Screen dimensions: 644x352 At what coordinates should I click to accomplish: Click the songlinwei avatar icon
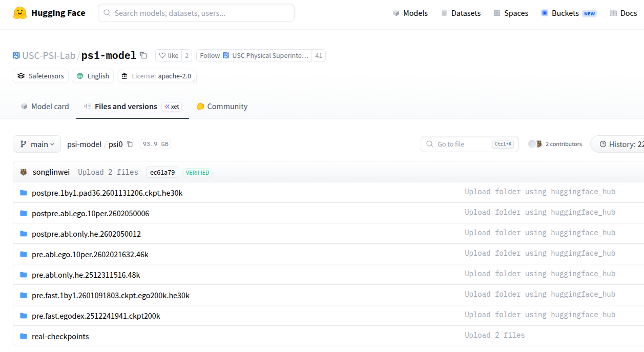(x=24, y=172)
